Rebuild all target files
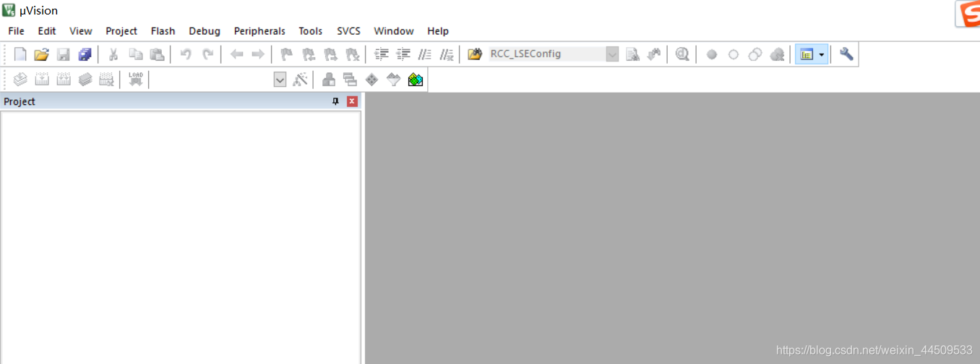The image size is (980, 364). tap(64, 80)
